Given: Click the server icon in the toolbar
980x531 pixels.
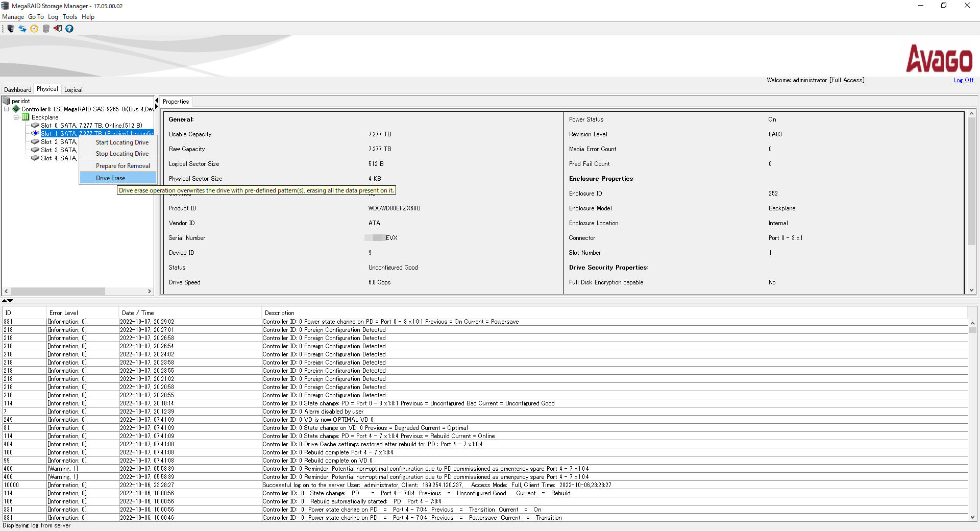Looking at the screenshot, I should click(11, 29).
